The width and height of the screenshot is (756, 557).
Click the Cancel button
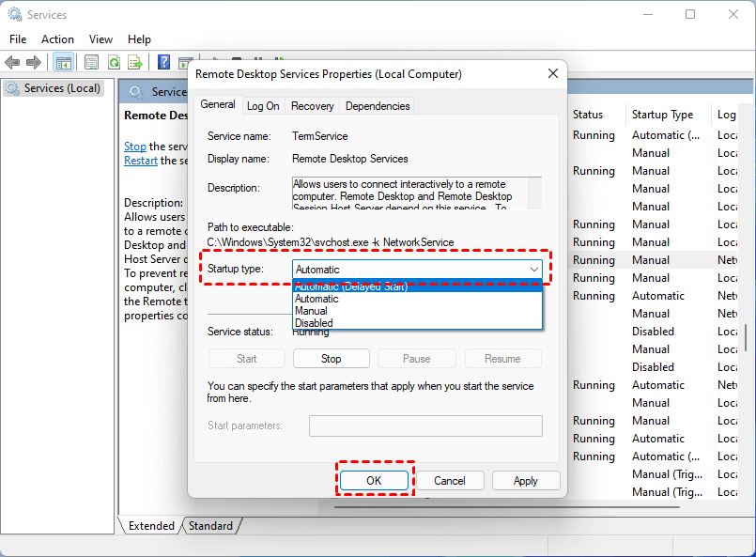449,480
